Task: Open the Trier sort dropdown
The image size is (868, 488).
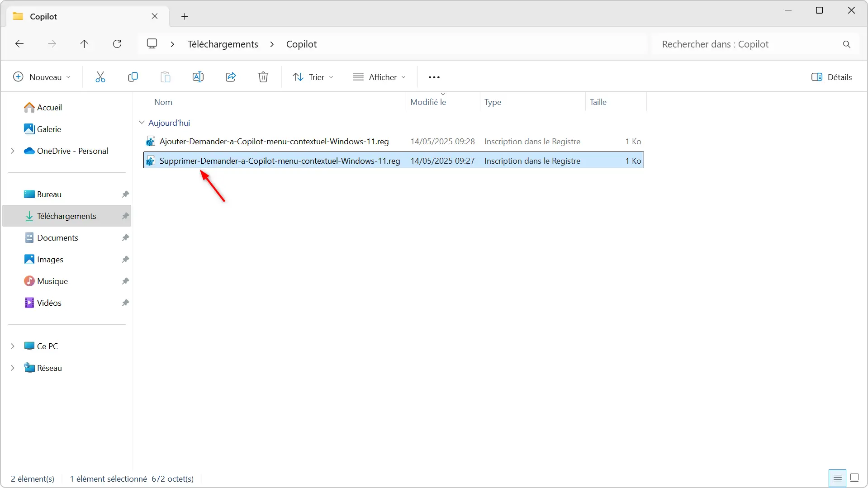Action: [313, 77]
